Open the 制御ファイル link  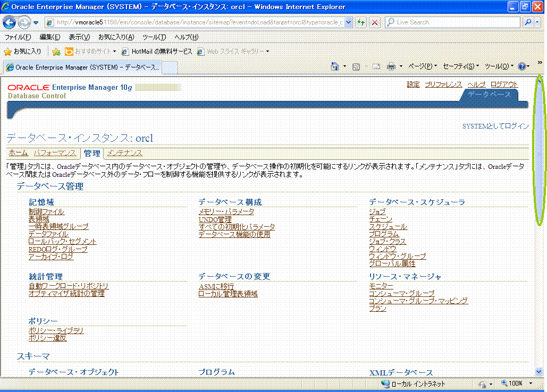tap(46, 211)
